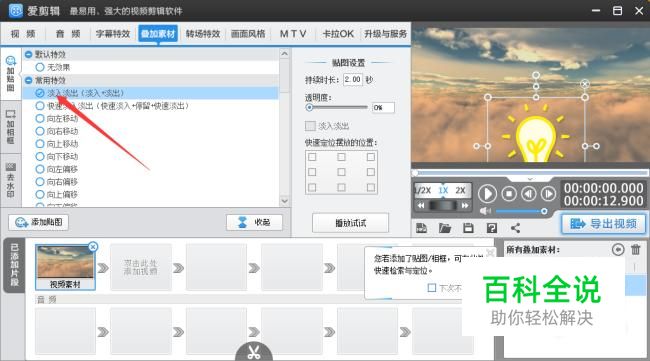The width and height of the screenshot is (650, 361).
Task: Choose 向下移动 effect
Action: click(40, 157)
